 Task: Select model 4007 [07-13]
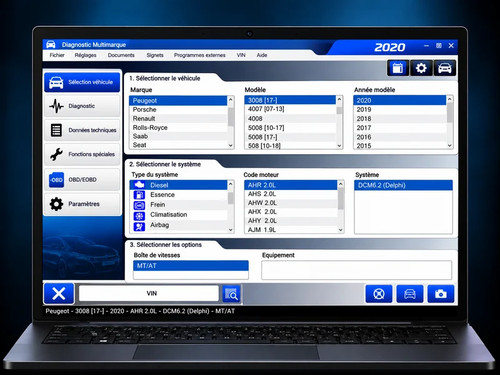[290, 109]
